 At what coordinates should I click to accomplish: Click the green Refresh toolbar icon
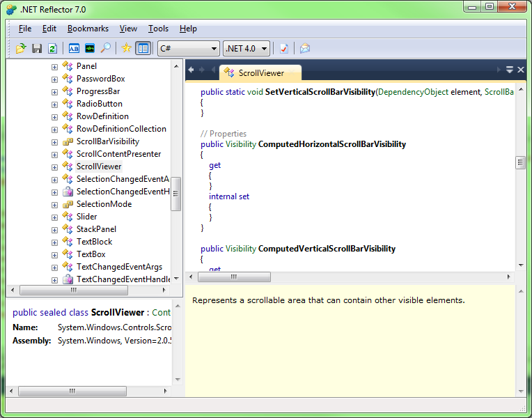pos(53,48)
